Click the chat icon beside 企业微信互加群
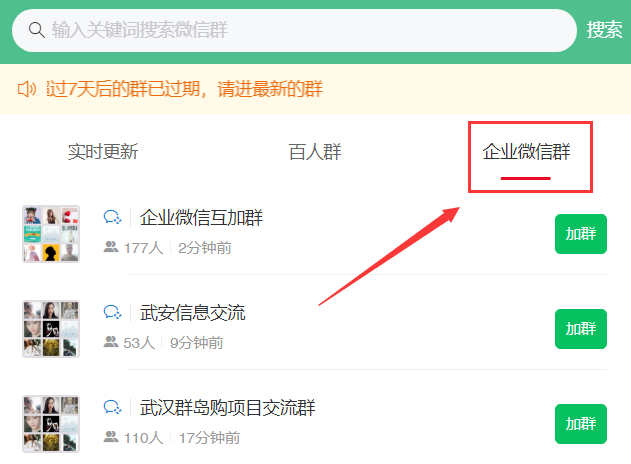This screenshot has width=631, height=464. point(112,217)
